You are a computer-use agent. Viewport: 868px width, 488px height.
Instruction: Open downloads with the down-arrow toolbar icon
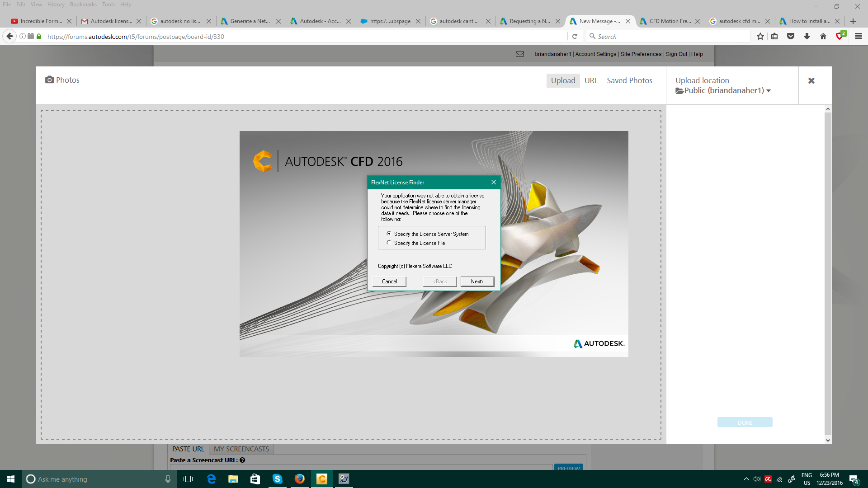point(807,36)
